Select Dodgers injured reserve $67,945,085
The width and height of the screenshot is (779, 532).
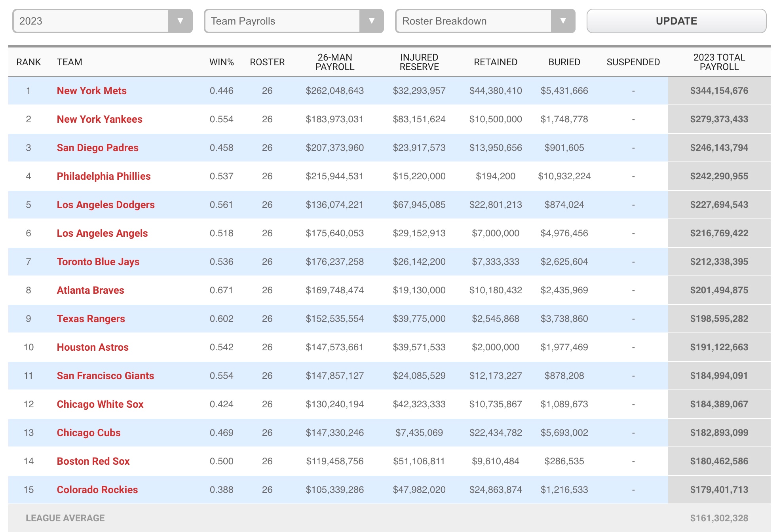point(419,205)
